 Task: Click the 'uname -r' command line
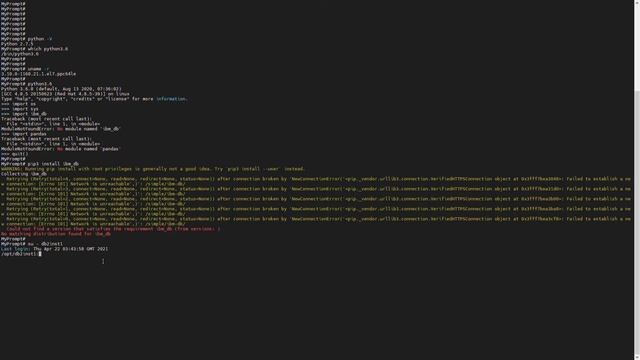[x=25, y=69]
